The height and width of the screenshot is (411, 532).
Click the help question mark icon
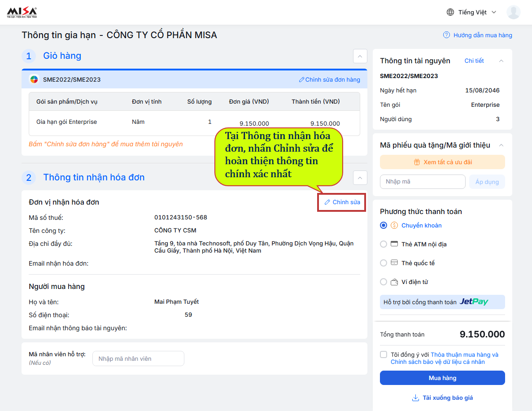[x=446, y=35]
